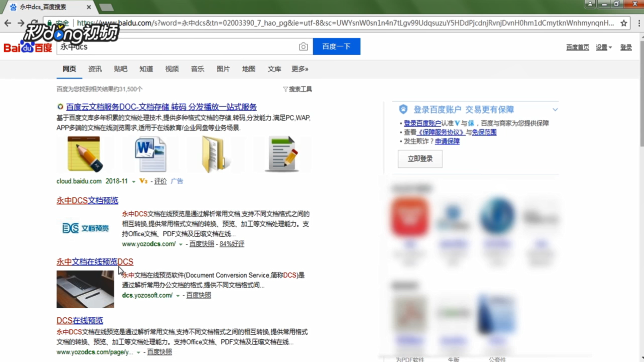644x362 pixels.
Task: Open 搜索工具 filter options
Action: tap(298, 89)
